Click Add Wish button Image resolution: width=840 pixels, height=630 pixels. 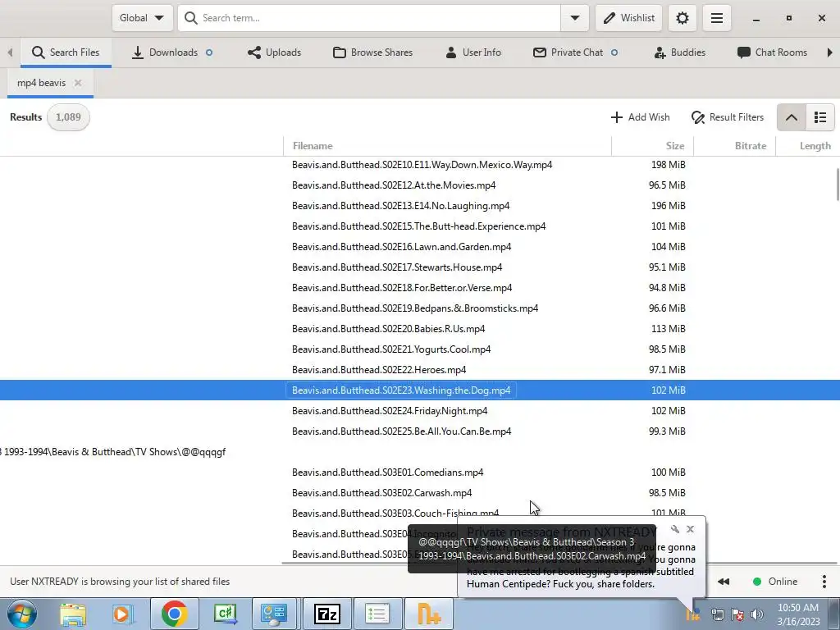(640, 117)
